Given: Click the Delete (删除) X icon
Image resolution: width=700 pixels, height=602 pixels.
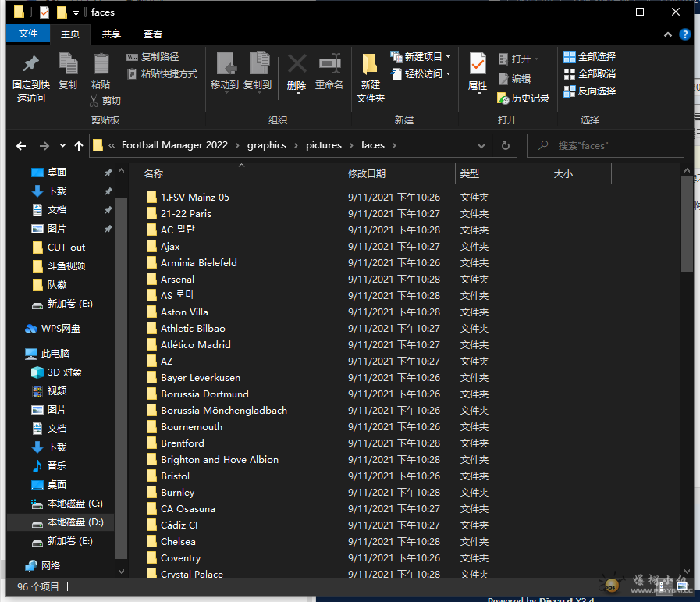Looking at the screenshot, I should 297,63.
